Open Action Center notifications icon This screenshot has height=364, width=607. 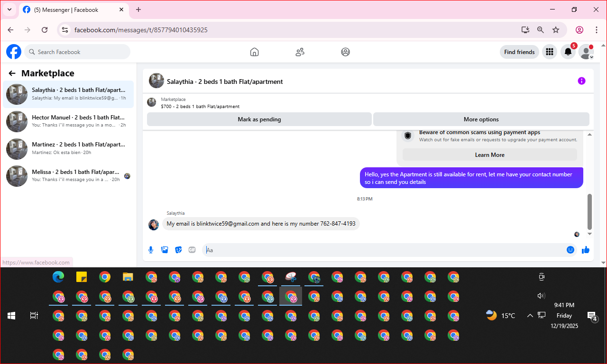592,316
